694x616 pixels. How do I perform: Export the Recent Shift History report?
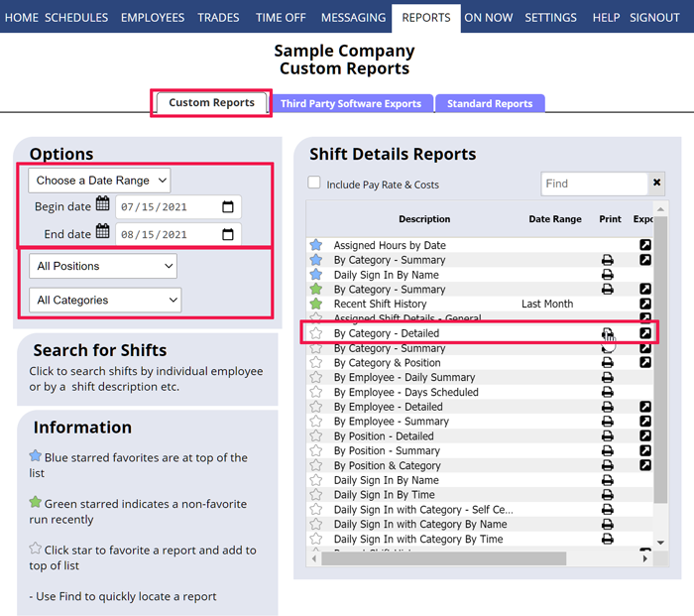tap(644, 304)
